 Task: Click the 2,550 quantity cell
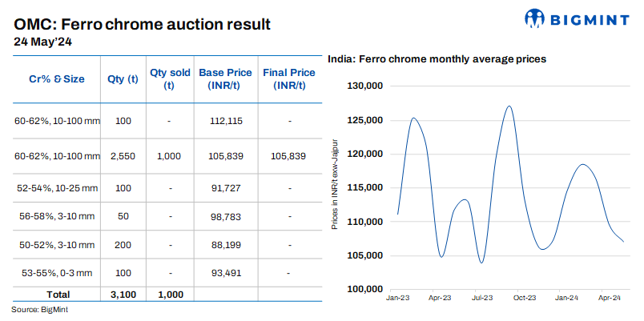tap(123, 156)
